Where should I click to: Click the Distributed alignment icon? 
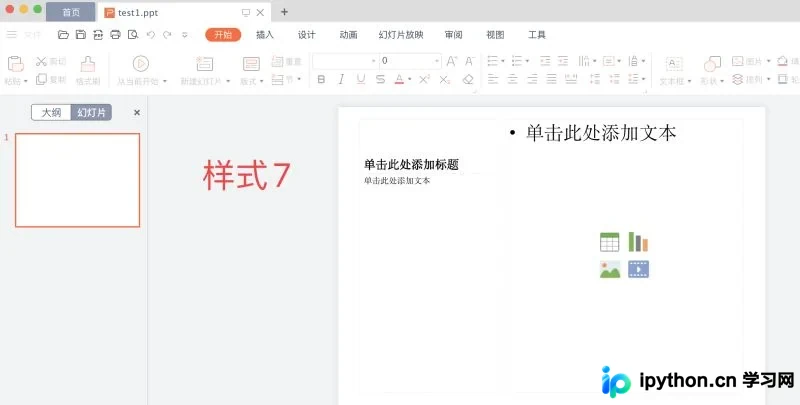571,79
